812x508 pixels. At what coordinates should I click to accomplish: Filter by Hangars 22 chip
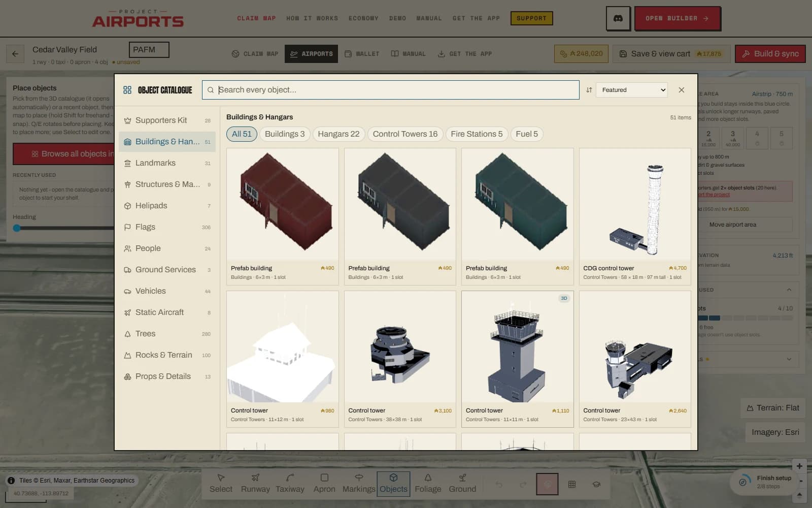click(x=339, y=134)
